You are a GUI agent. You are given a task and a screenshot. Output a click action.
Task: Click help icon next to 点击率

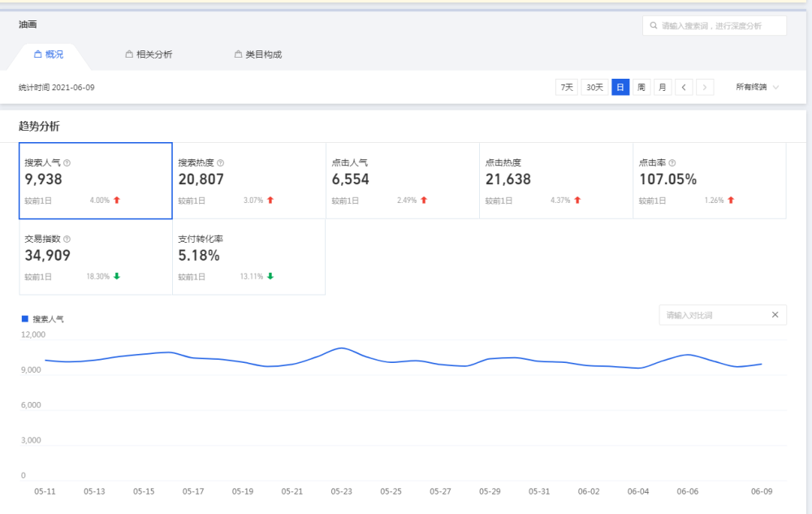(x=672, y=163)
